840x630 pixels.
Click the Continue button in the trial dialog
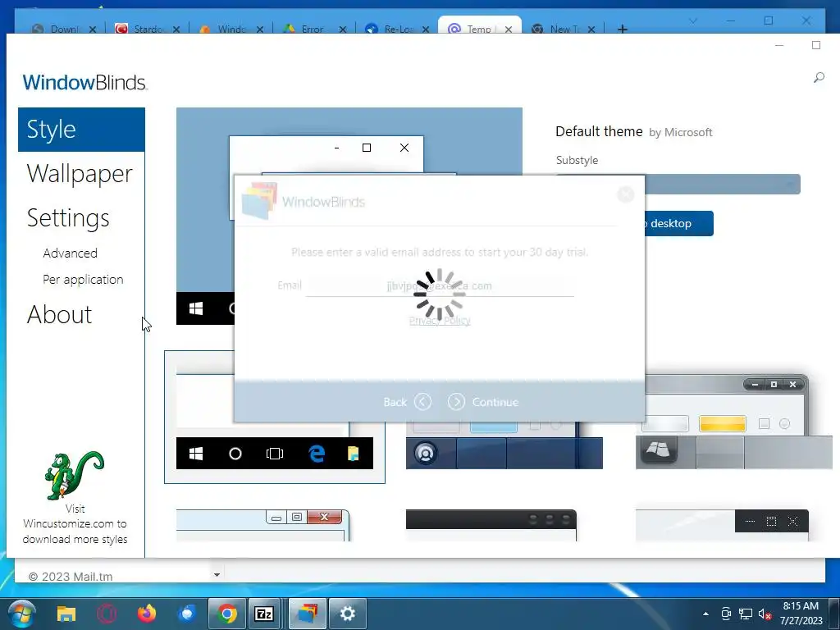[x=483, y=402]
